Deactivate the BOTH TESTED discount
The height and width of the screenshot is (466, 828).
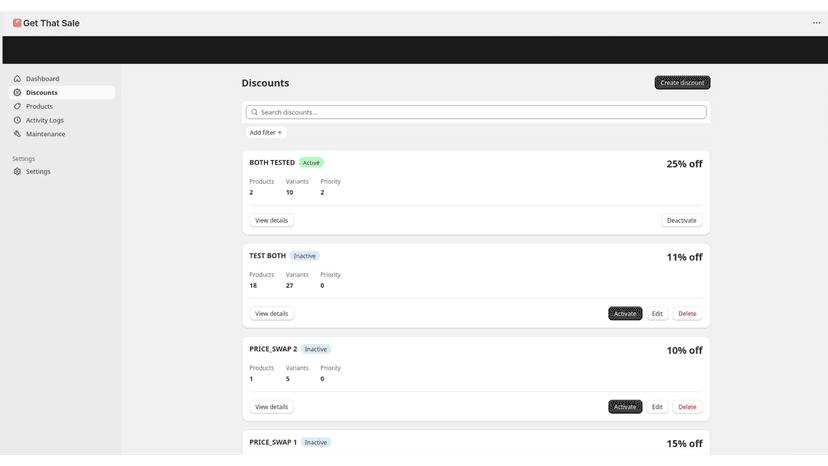point(681,220)
